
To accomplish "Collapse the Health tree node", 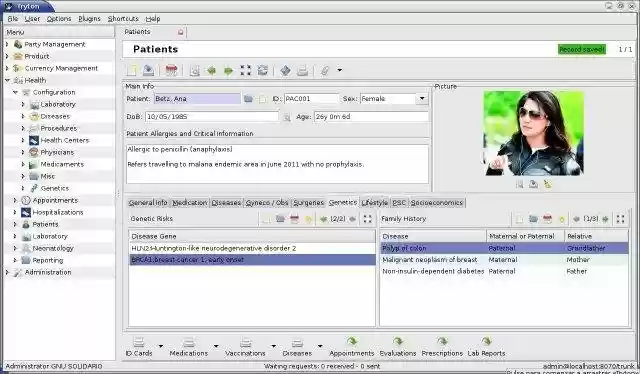I will pyautogui.click(x=7, y=80).
